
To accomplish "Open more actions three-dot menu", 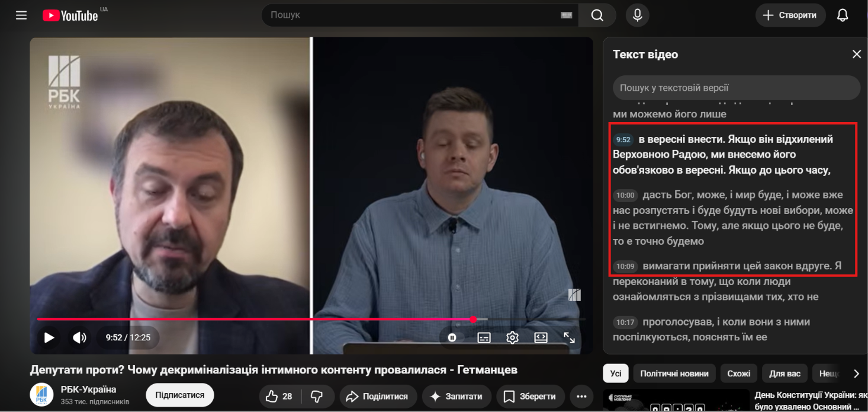I will 581,396.
